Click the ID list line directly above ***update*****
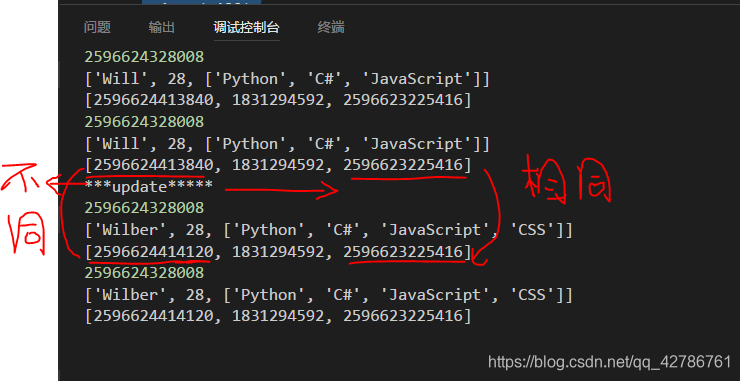This screenshot has width=740, height=381. pyautogui.click(x=278, y=165)
